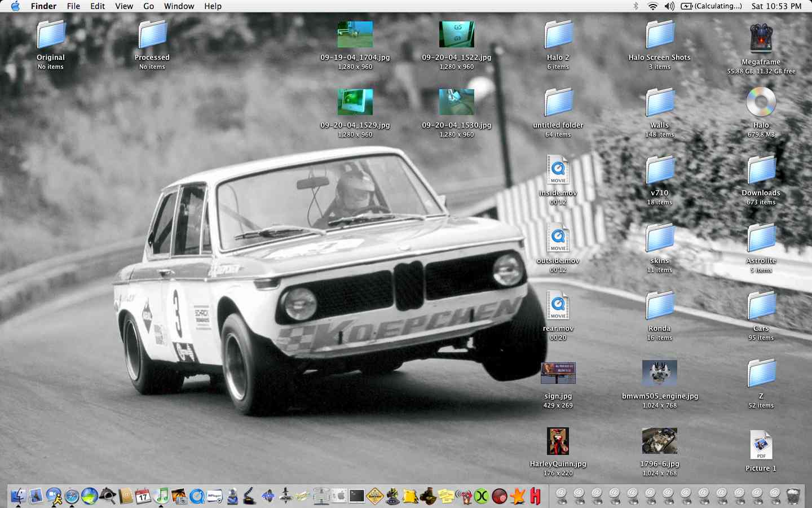Open the Window menu
This screenshot has height=508, width=812.
coord(179,6)
